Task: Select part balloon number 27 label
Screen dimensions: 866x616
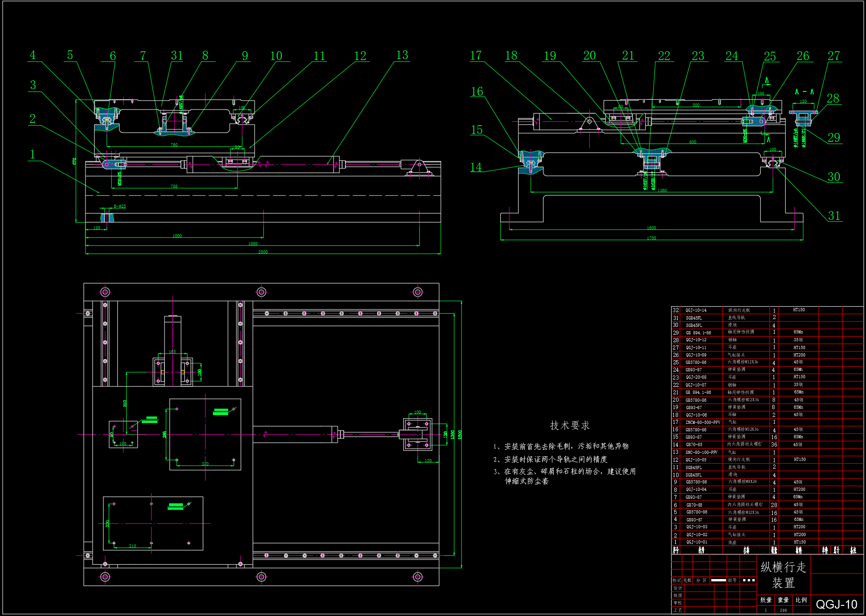Action: pos(834,56)
